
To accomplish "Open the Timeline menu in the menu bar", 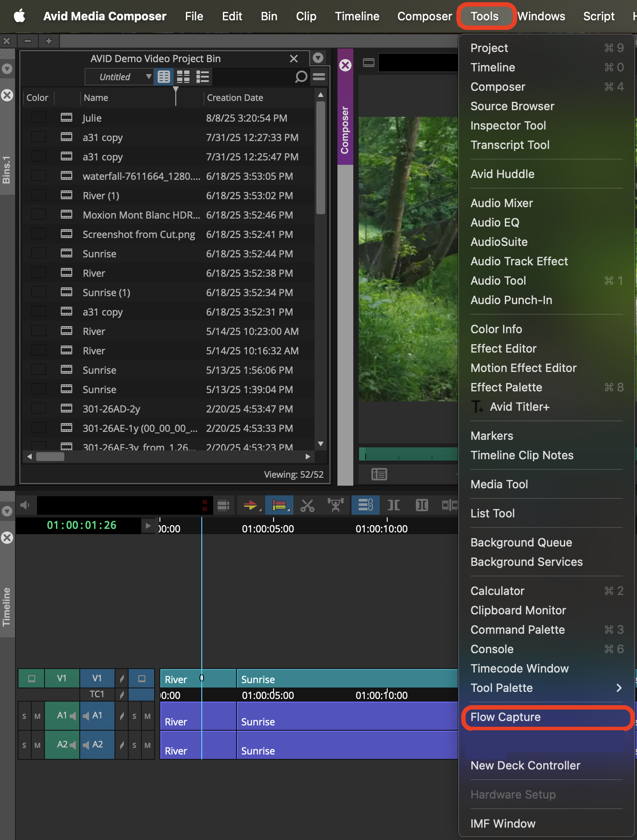I will pyautogui.click(x=357, y=16).
